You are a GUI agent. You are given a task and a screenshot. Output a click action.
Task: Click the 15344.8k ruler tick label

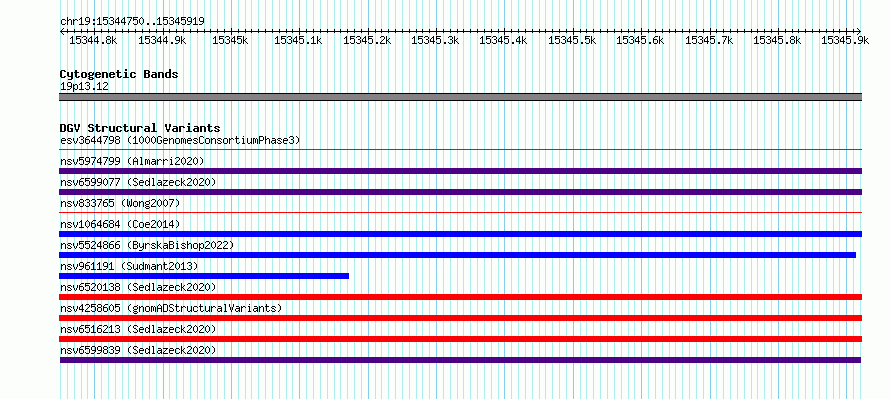[93, 40]
